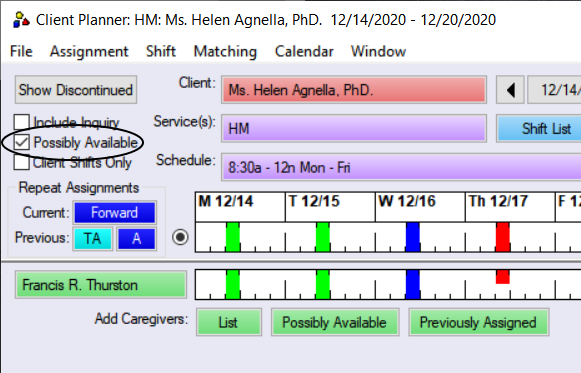
Task: Open the Shift menu
Action: [x=161, y=51]
